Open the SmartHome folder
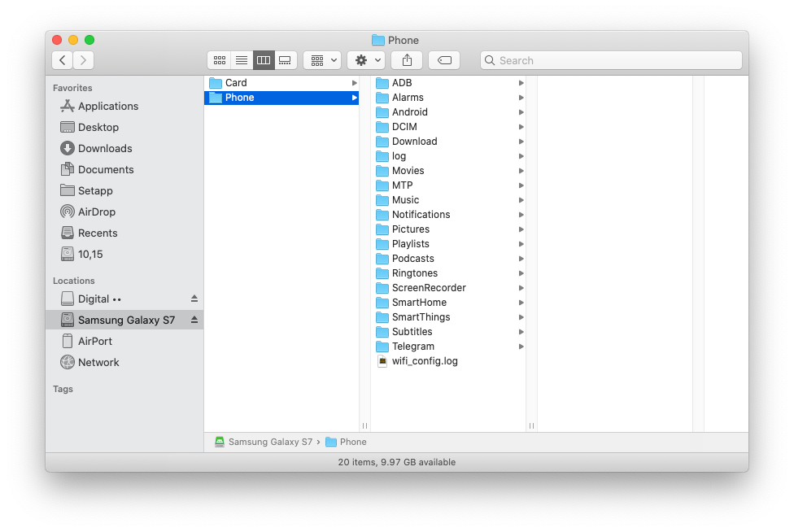Screen dimensions: 794x532 click(x=448, y=303)
